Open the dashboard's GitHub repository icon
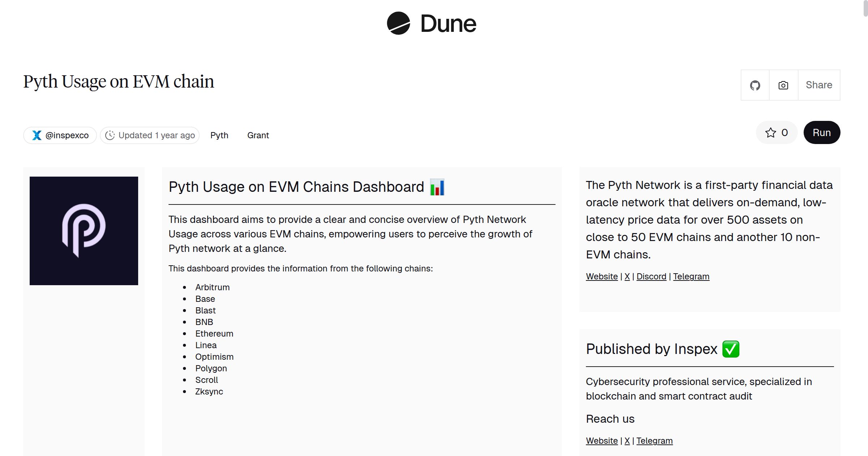Image resolution: width=868 pixels, height=456 pixels. (x=755, y=85)
